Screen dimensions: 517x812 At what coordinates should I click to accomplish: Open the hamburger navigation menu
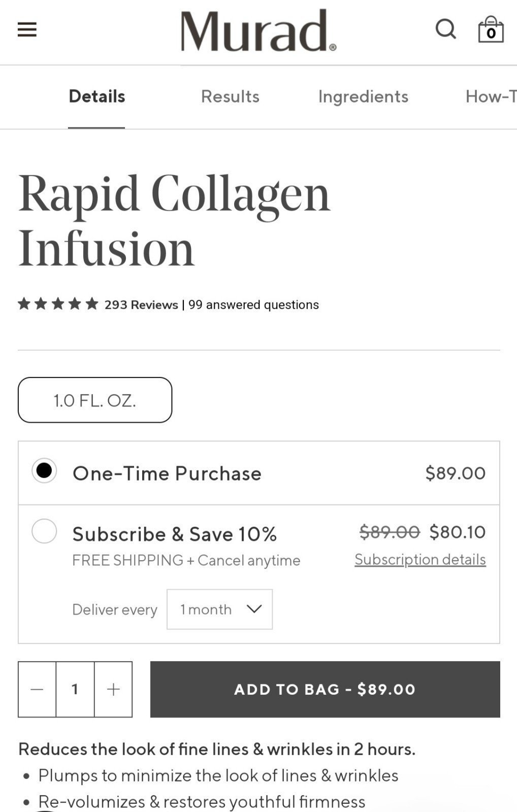pyautogui.click(x=27, y=29)
